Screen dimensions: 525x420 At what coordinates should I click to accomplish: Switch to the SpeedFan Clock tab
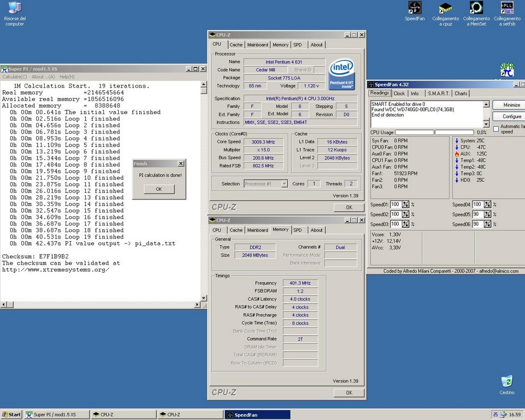point(399,94)
